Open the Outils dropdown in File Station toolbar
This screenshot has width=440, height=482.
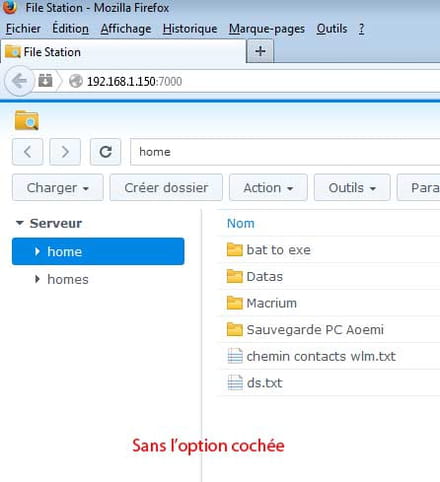[x=352, y=188]
